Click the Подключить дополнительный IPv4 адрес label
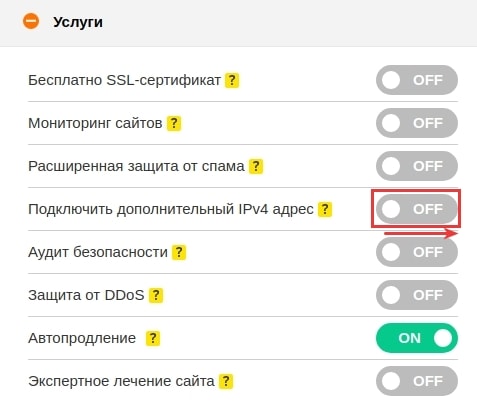The height and width of the screenshot is (415, 477). [x=171, y=210]
